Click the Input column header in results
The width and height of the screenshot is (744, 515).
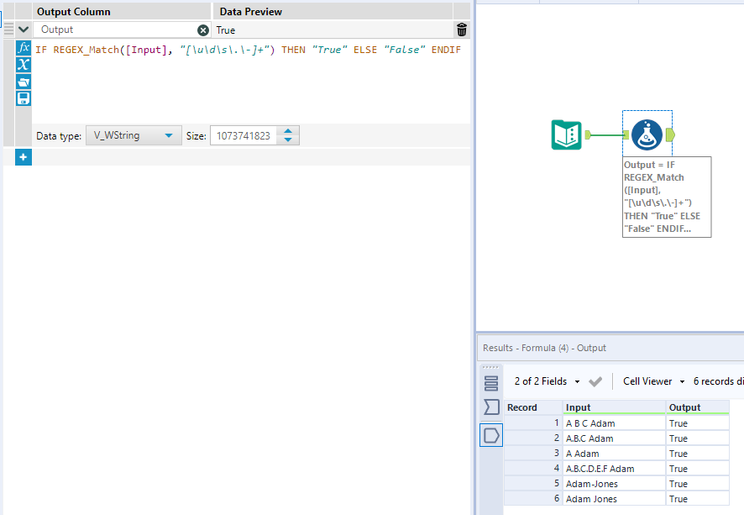[x=614, y=407]
